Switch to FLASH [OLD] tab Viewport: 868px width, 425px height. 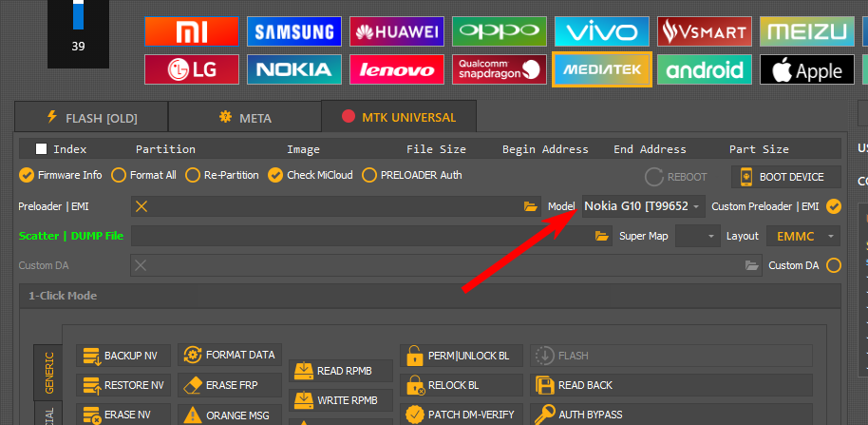pyautogui.click(x=91, y=118)
